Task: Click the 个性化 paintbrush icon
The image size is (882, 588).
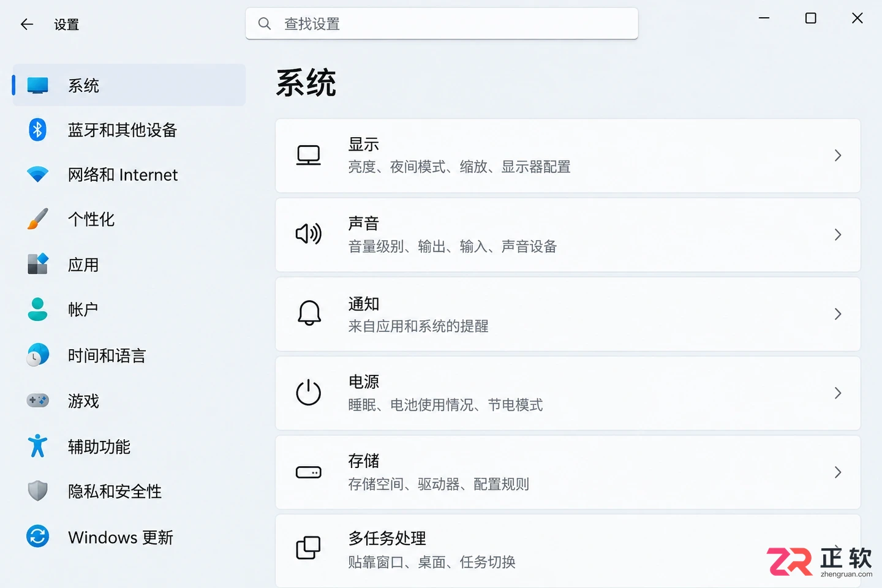Action: click(x=38, y=219)
